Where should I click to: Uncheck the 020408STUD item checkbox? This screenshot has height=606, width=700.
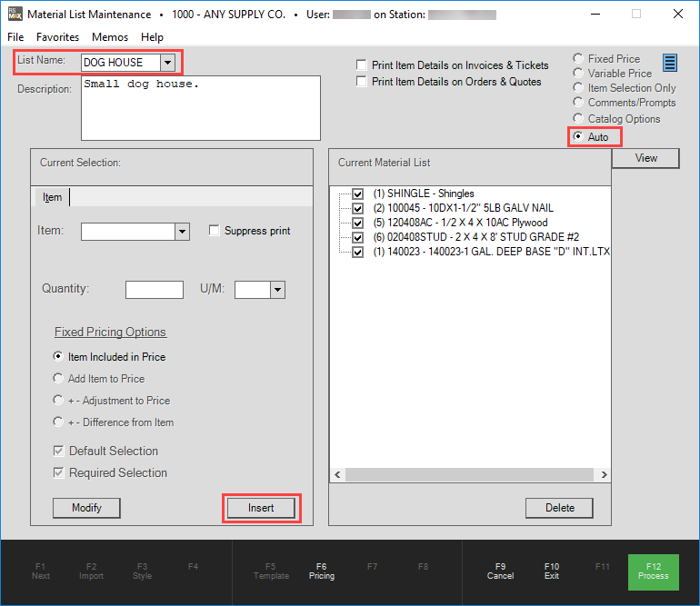click(357, 237)
